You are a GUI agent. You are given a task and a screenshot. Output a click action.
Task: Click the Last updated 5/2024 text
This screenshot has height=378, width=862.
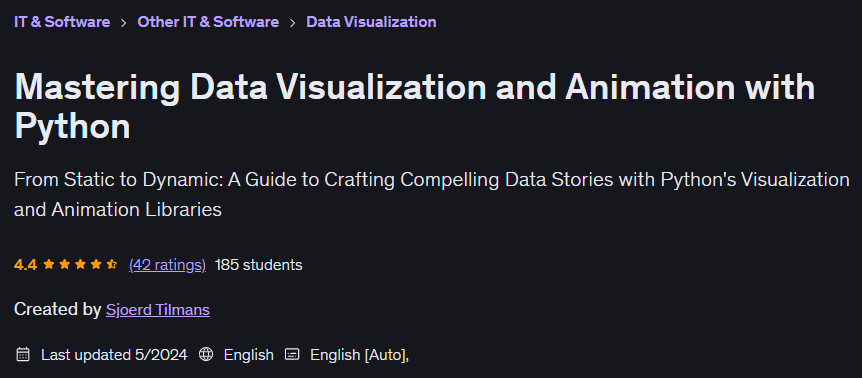pyautogui.click(x=114, y=355)
